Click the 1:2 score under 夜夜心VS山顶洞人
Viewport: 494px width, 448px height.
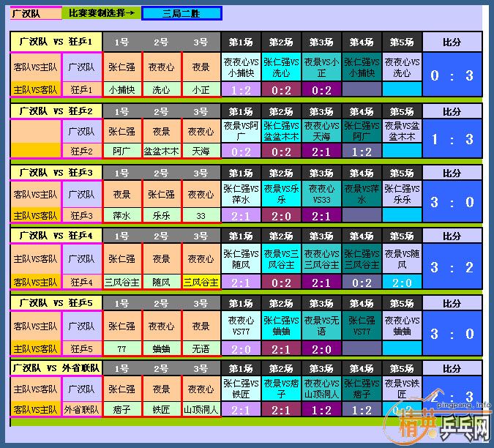coord(321,409)
